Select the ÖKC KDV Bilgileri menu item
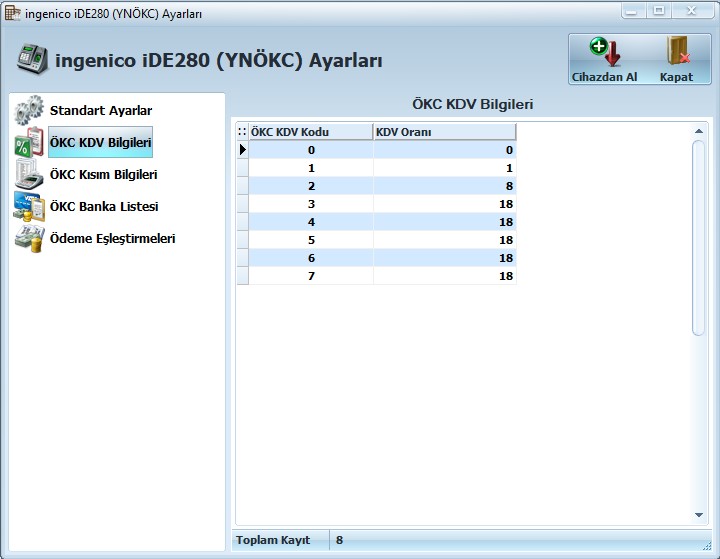 coord(101,142)
